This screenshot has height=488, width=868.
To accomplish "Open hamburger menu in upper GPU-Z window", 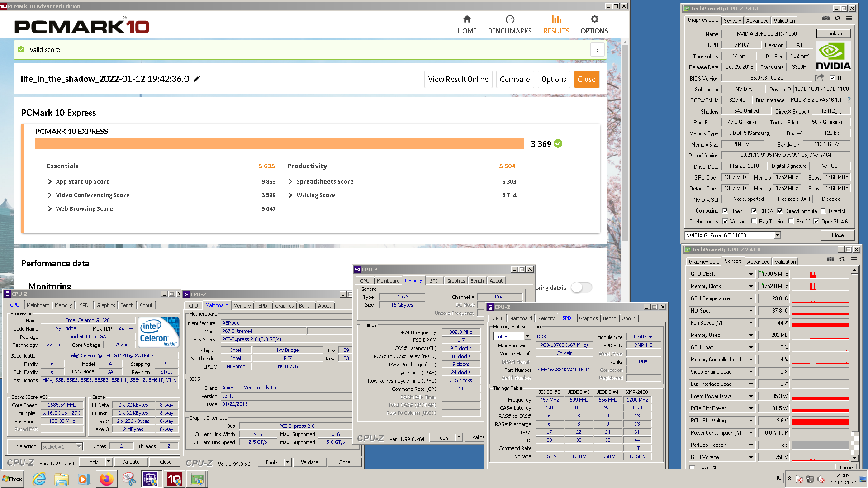I will 849,19.
